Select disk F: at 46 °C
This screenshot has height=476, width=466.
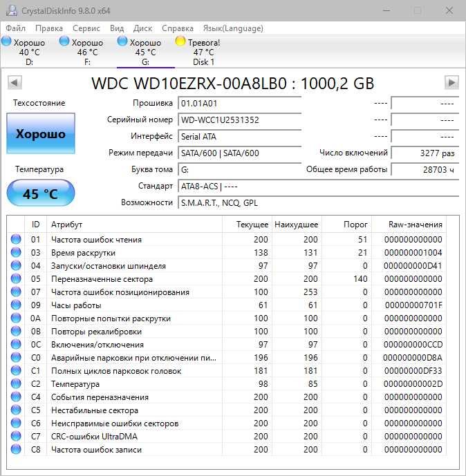click(x=87, y=52)
